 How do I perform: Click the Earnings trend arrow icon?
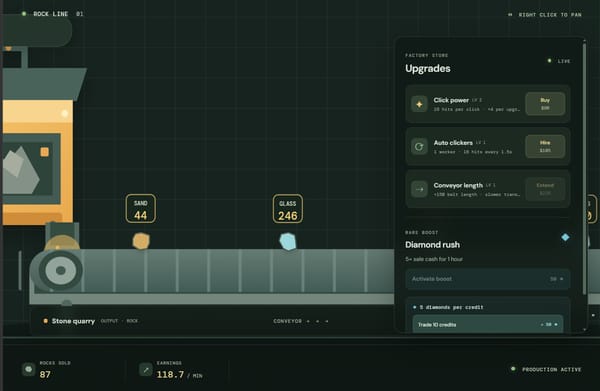145,369
